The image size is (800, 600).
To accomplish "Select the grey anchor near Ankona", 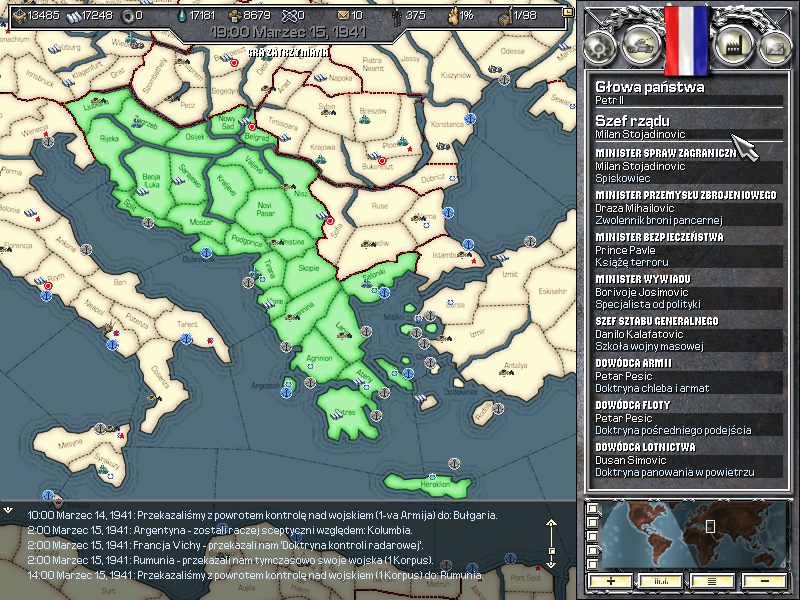I will pyautogui.click(x=86, y=249).
